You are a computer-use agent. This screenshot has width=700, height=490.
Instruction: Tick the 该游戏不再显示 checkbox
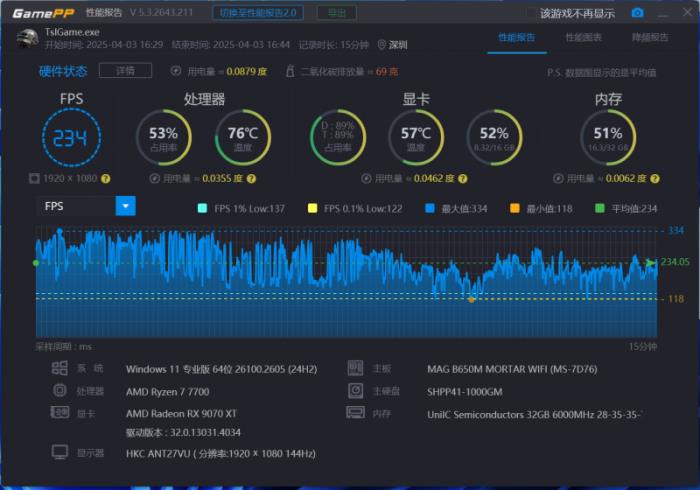coord(530,13)
